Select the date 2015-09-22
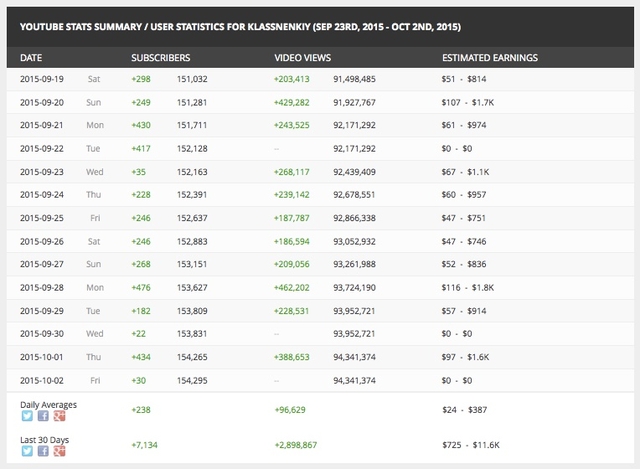The image size is (640, 469). tap(42, 149)
